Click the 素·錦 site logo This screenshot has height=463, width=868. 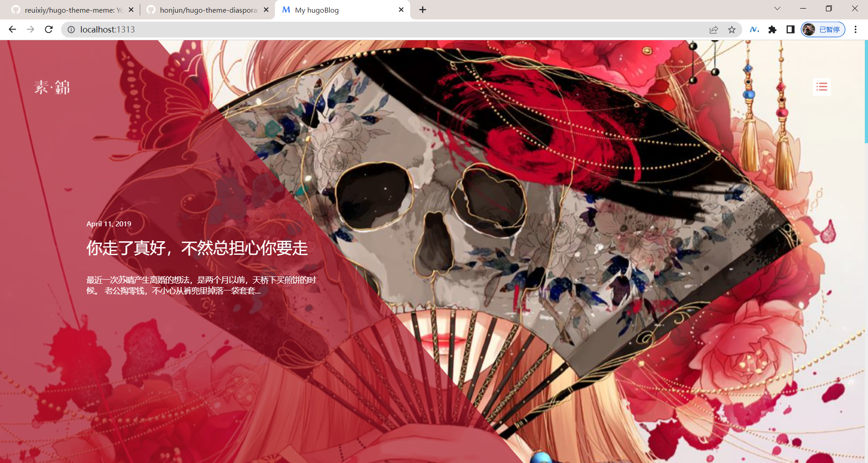pyautogui.click(x=52, y=87)
